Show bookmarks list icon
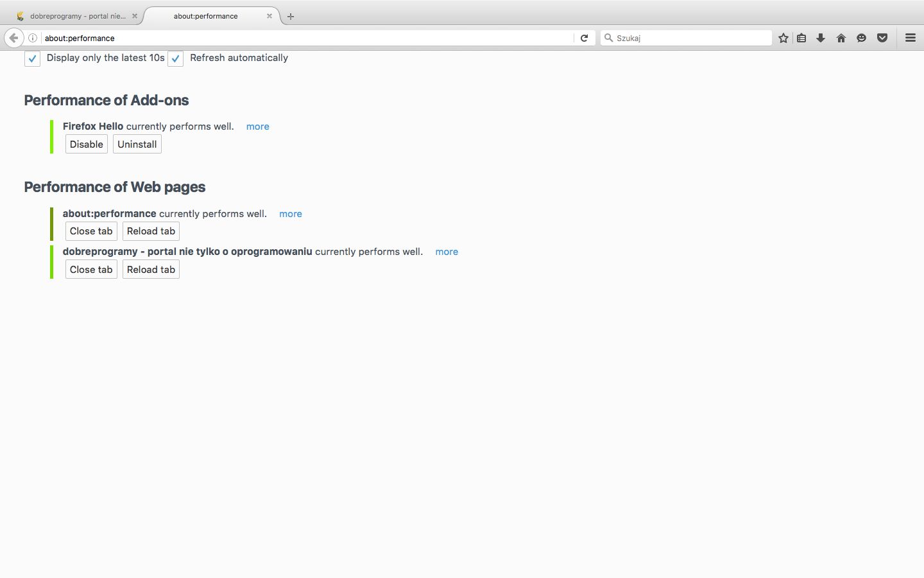The image size is (924, 578). (x=801, y=38)
